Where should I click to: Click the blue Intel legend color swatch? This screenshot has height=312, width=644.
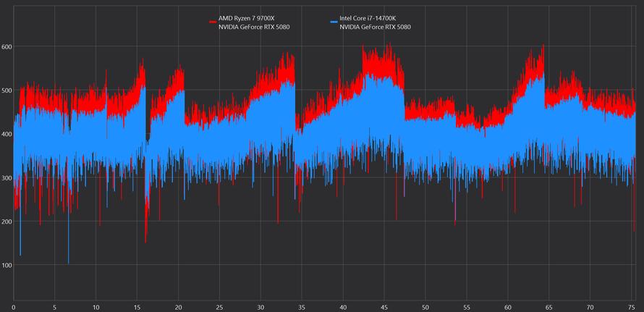pyautogui.click(x=334, y=22)
